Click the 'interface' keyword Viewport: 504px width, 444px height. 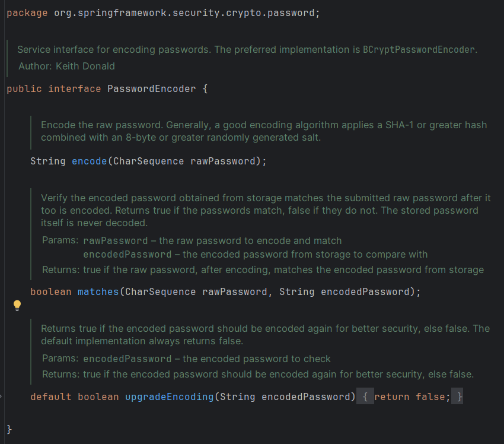tap(74, 89)
